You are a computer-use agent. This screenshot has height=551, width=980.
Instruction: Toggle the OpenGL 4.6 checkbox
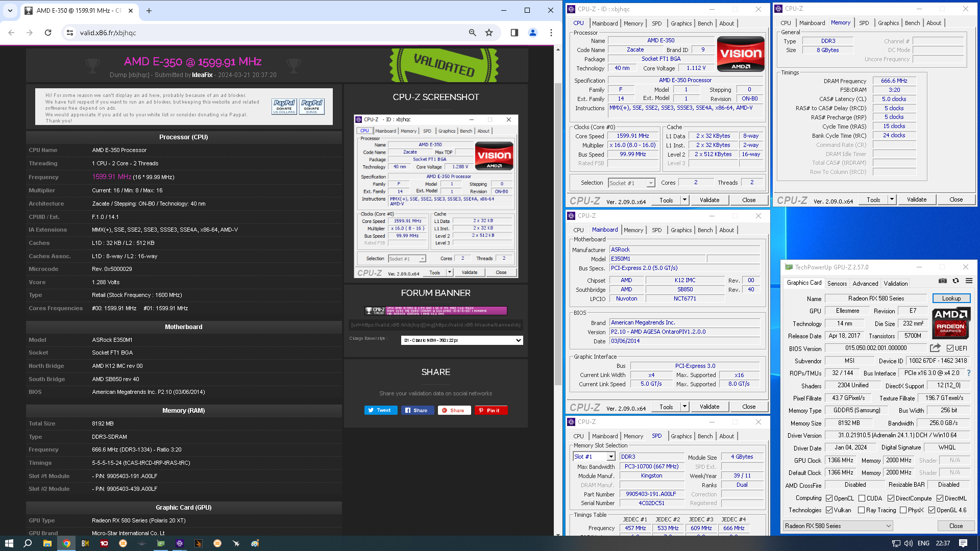(x=932, y=510)
